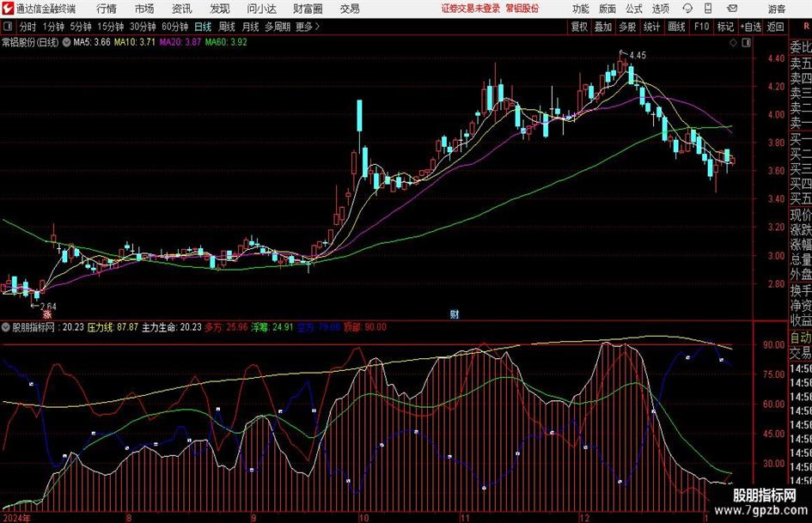Click the 统计 statistics button

tap(651, 27)
